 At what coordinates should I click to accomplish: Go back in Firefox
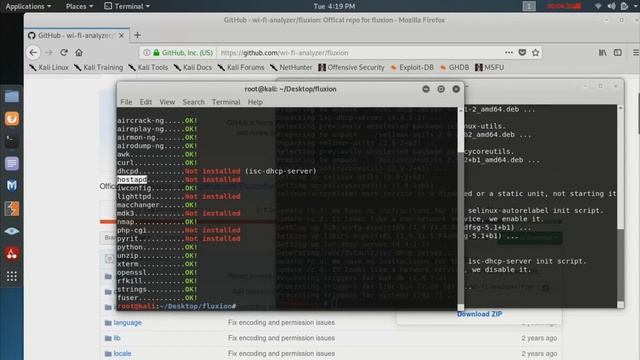33,52
